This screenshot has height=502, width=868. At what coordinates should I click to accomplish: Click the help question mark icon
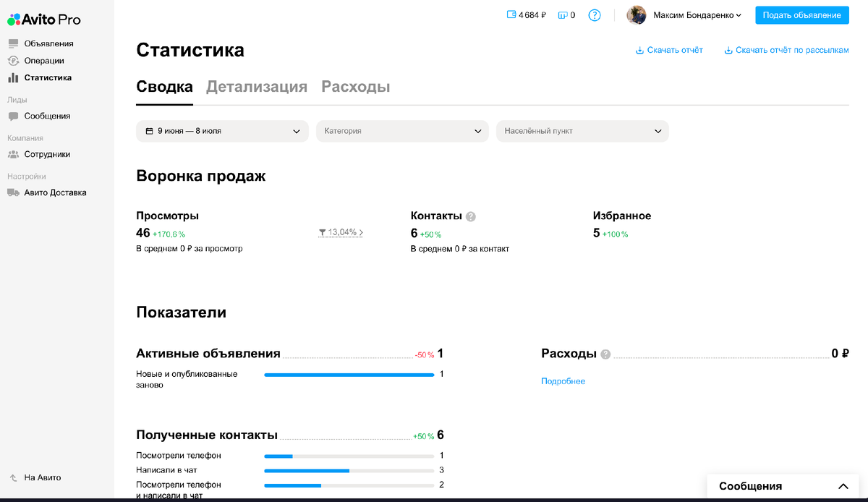594,14
